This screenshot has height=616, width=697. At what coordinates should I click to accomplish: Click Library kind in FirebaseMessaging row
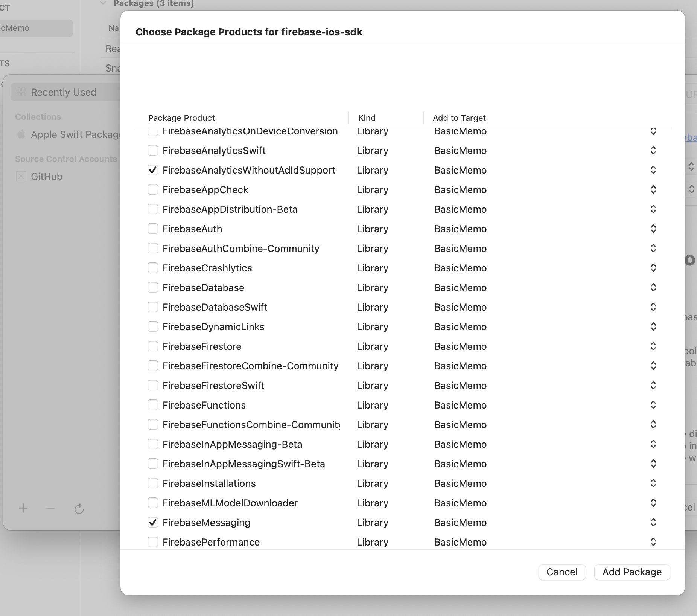coord(373,523)
